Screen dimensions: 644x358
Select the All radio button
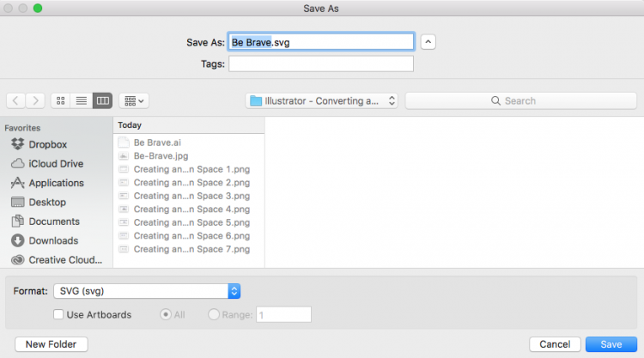(x=166, y=314)
